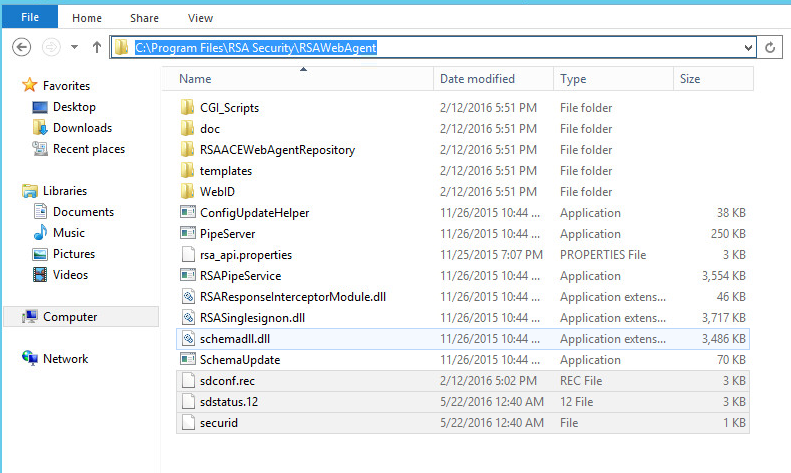Click the rsa_api.properties file icon

pos(188,254)
